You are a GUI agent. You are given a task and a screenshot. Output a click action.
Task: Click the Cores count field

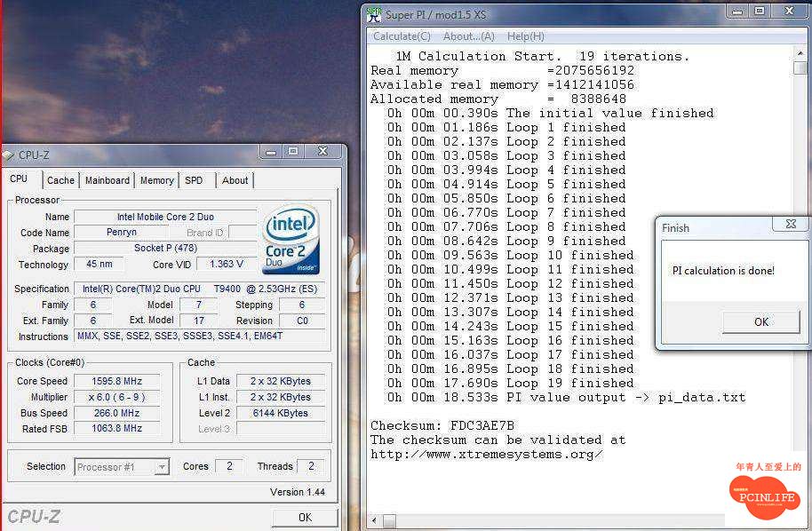click(229, 466)
